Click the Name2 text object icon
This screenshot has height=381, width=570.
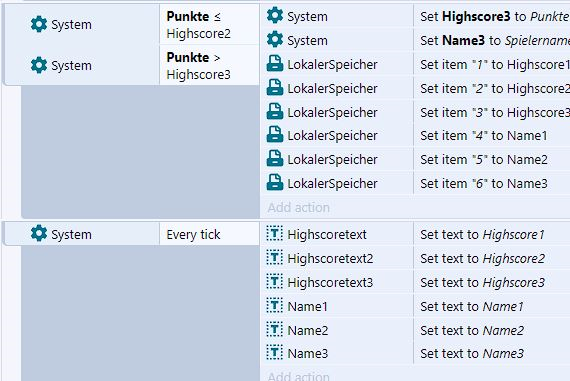(274, 330)
